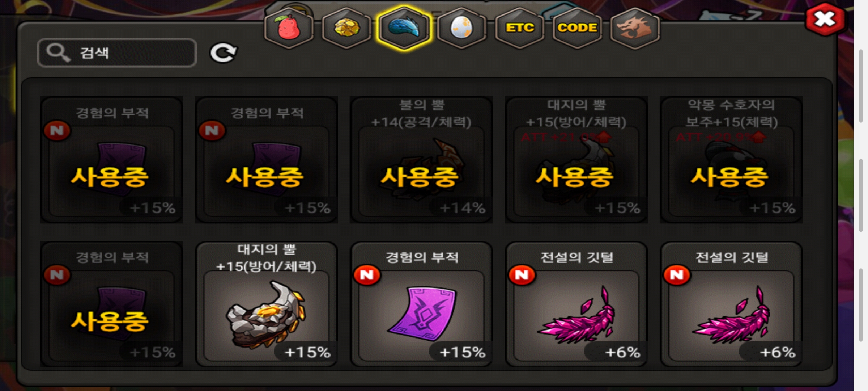Click the 검색 search field

[x=117, y=53]
